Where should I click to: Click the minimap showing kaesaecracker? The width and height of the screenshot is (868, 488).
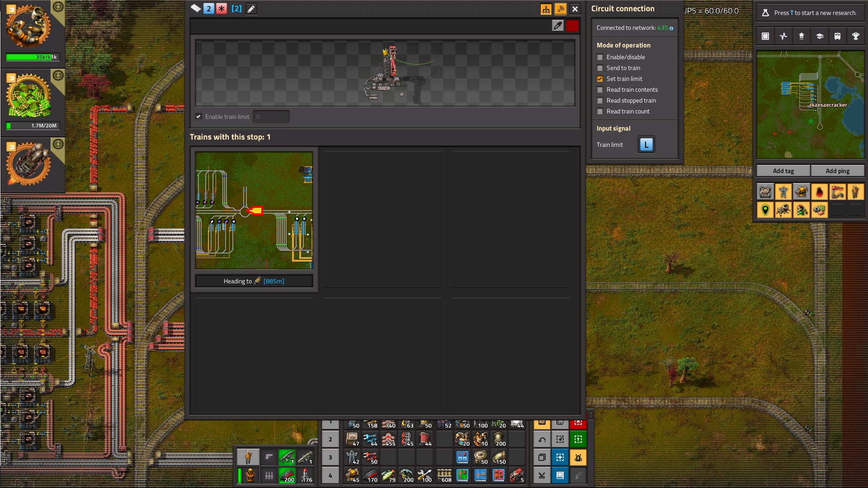point(811,105)
